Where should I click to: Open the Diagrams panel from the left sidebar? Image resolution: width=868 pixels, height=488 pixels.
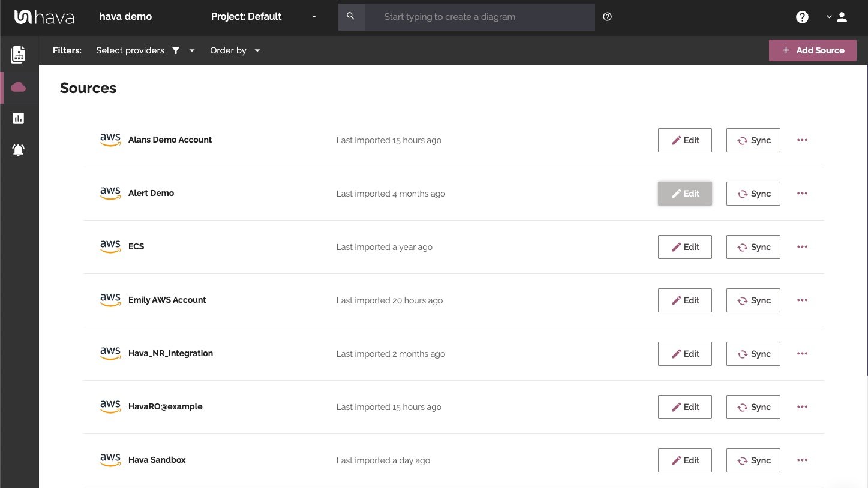(x=18, y=54)
